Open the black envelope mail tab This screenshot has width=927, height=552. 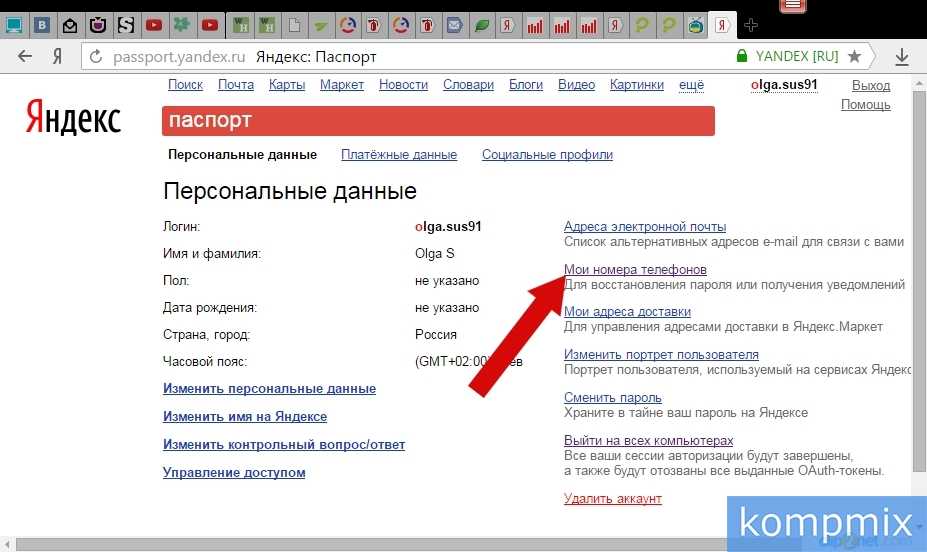(70, 25)
